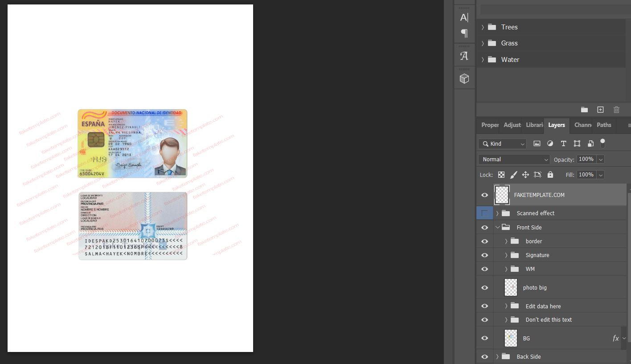The width and height of the screenshot is (631, 364).
Task: Show the Scanned effect group
Action: [485, 213]
